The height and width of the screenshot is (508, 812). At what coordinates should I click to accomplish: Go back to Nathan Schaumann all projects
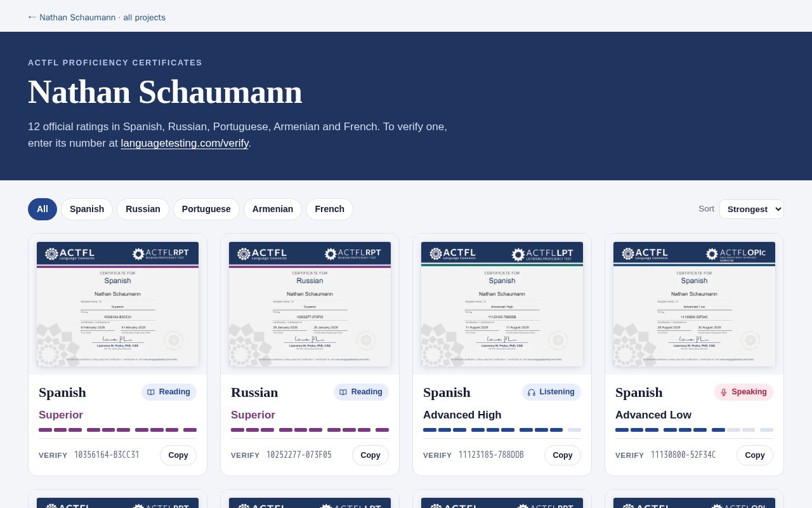coord(96,17)
